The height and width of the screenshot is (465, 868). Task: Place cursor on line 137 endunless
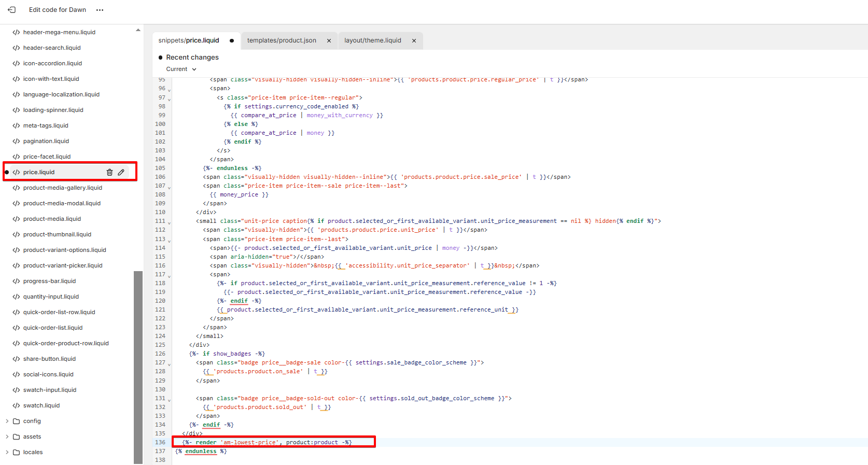[x=201, y=451]
